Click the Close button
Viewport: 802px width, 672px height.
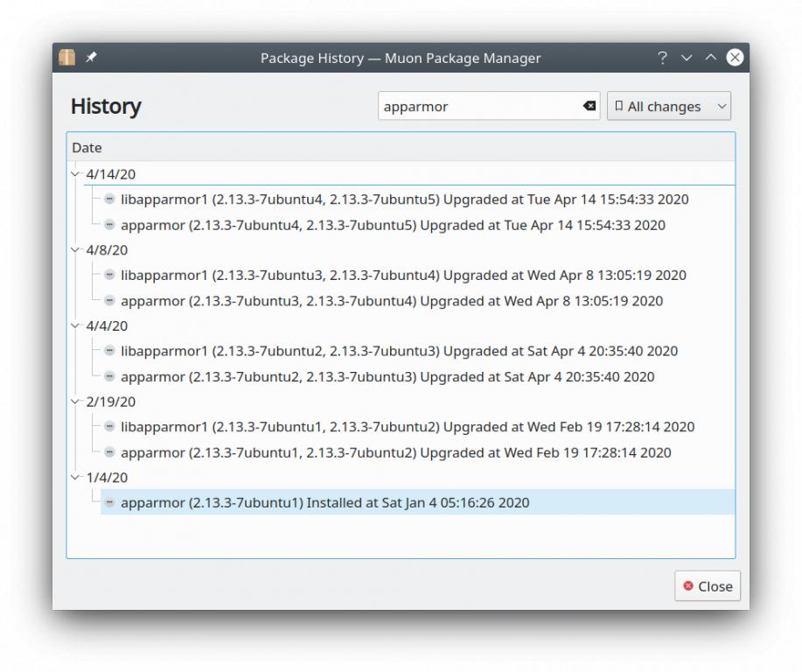(x=708, y=586)
